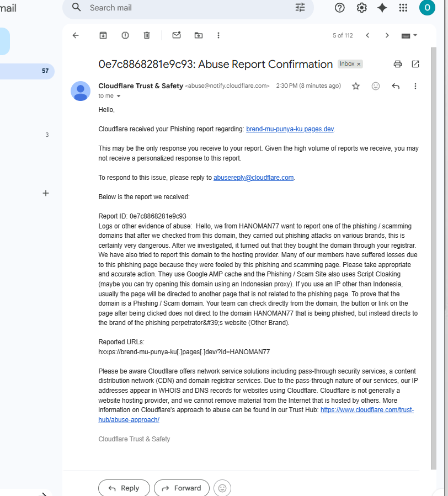The height and width of the screenshot is (496, 448).
Task: Mark the email as unread
Action: click(x=177, y=35)
